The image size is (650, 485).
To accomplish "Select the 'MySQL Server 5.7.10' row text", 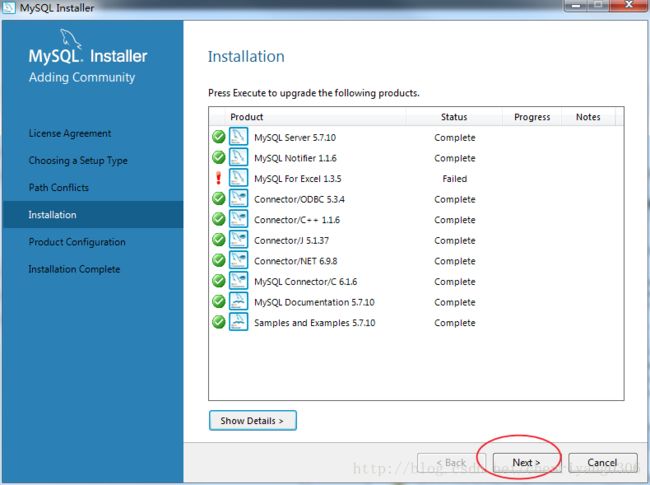I will [x=295, y=138].
